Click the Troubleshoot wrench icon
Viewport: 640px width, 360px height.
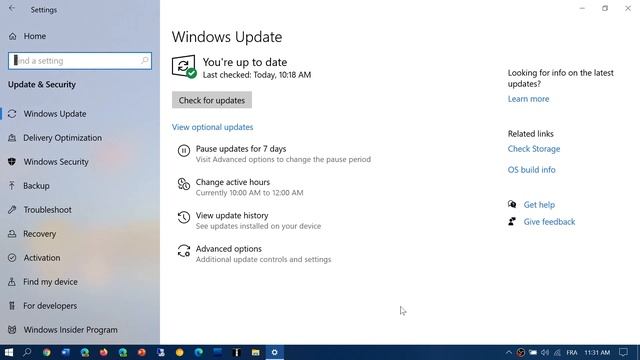tap(12, 210)
